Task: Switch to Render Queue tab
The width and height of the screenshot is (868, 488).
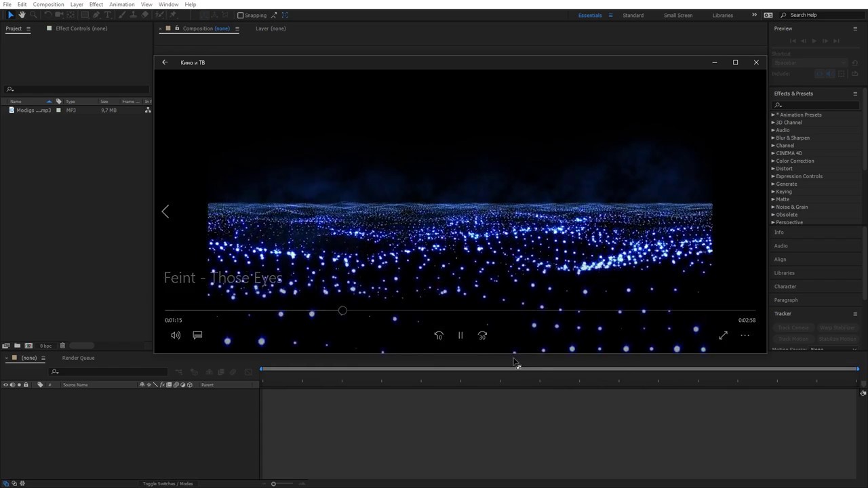Action: pos(79,358)
